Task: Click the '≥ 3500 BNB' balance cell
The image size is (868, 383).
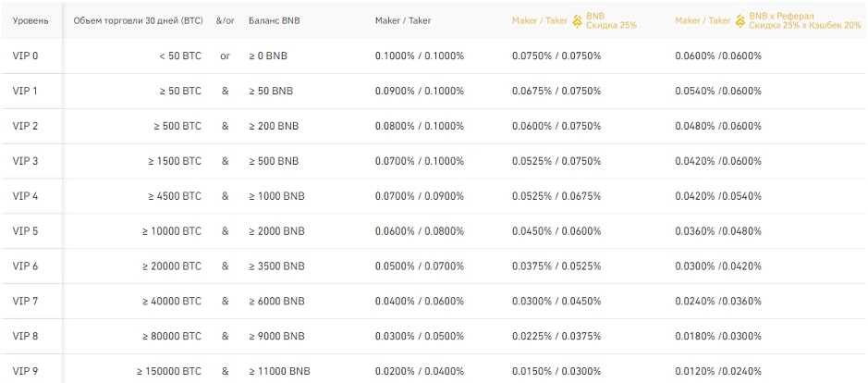Action: click(276, 266)
